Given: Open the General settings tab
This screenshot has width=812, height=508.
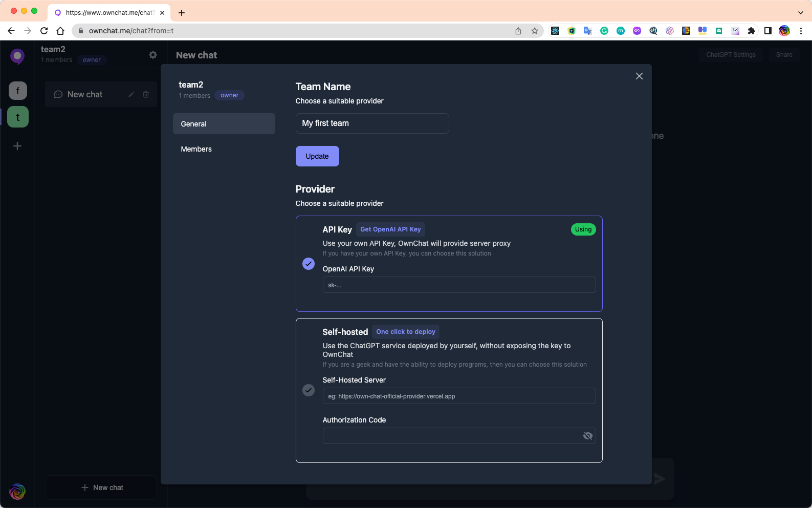Looking at the screenshot, I should coord(224,124).
